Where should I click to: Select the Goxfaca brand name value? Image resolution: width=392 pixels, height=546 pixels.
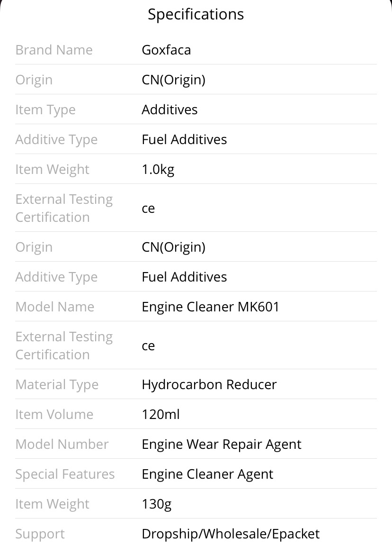pos(166,50)
